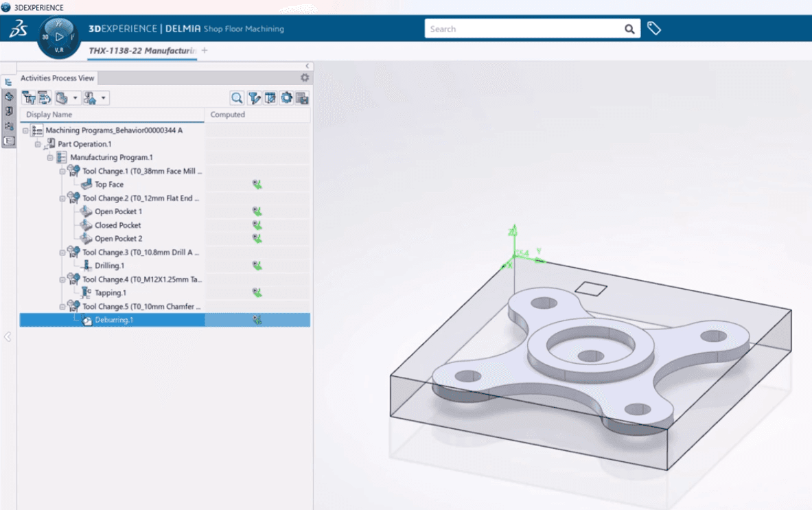Collapse the Tool Change.3 node
This screenshot has height=510, width=812.
point(62,252)
